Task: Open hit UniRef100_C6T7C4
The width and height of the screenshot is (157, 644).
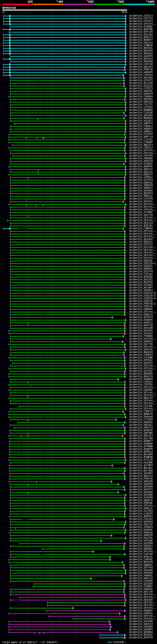Action: click(141, 19)
